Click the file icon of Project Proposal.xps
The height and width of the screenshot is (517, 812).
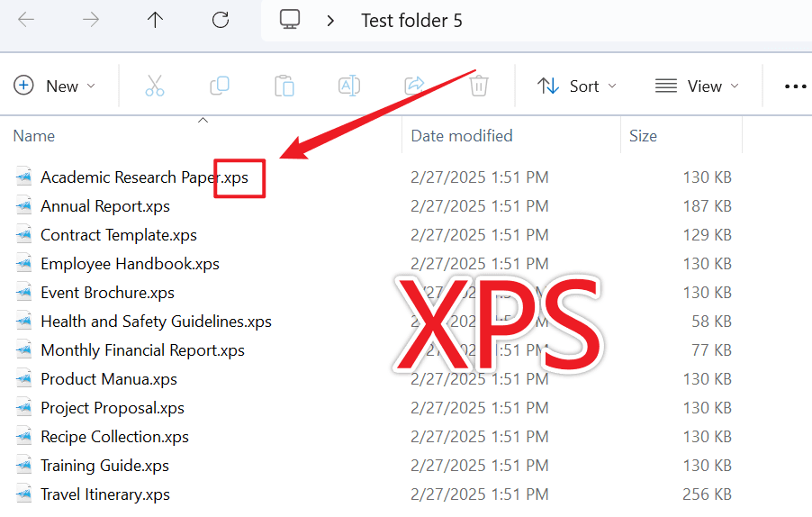[x=23, y=408]
